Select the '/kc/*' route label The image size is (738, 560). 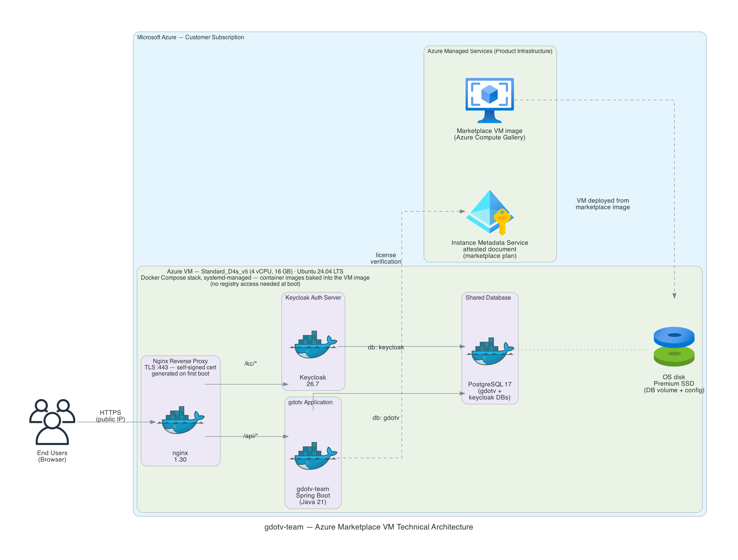pos(251,364)
